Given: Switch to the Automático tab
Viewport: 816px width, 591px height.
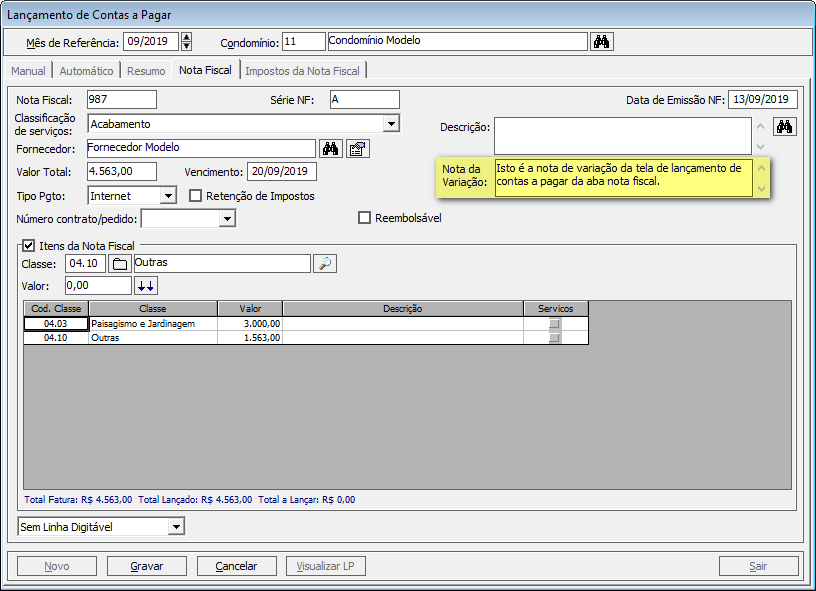Looking at the screenshot, I should point(86,71).
